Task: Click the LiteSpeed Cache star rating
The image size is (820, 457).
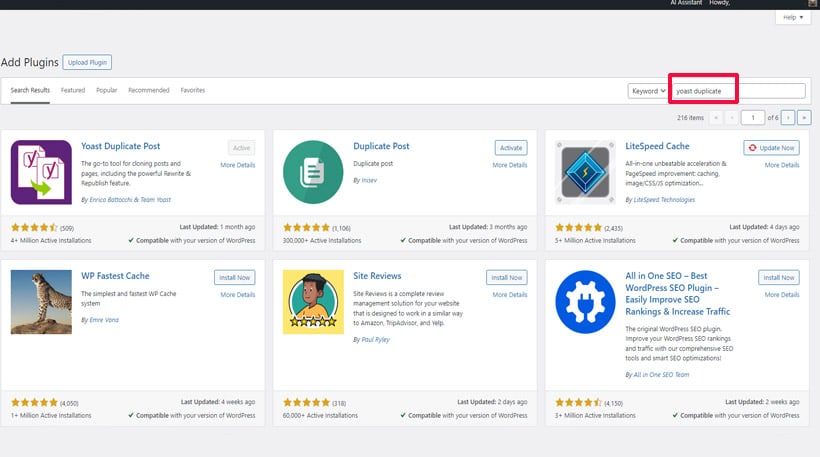Action: [x=578, y=227]
